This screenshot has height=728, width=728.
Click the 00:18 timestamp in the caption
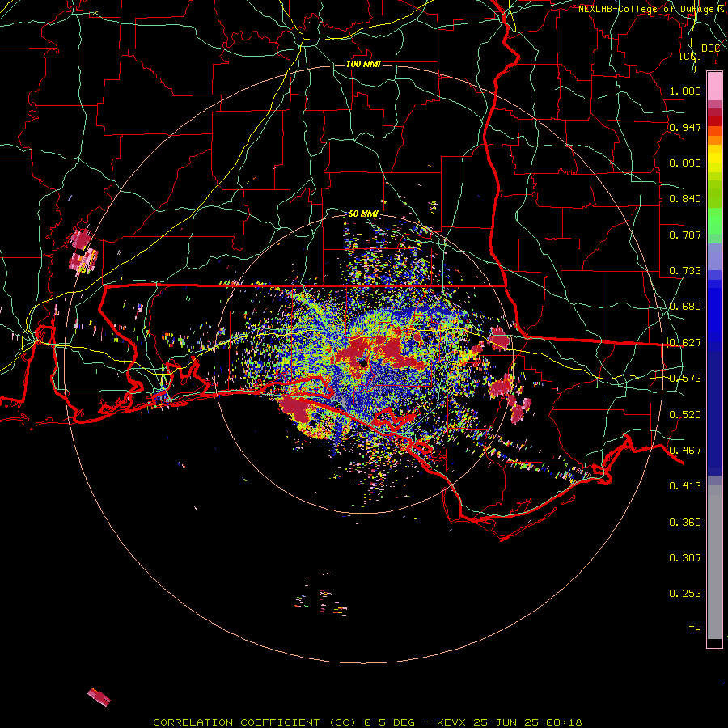pyautogui.click(x=564, y=722)
